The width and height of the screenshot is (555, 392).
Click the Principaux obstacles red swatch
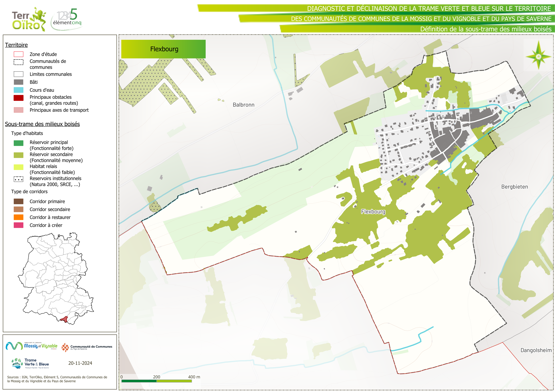[x=19, y=98]
